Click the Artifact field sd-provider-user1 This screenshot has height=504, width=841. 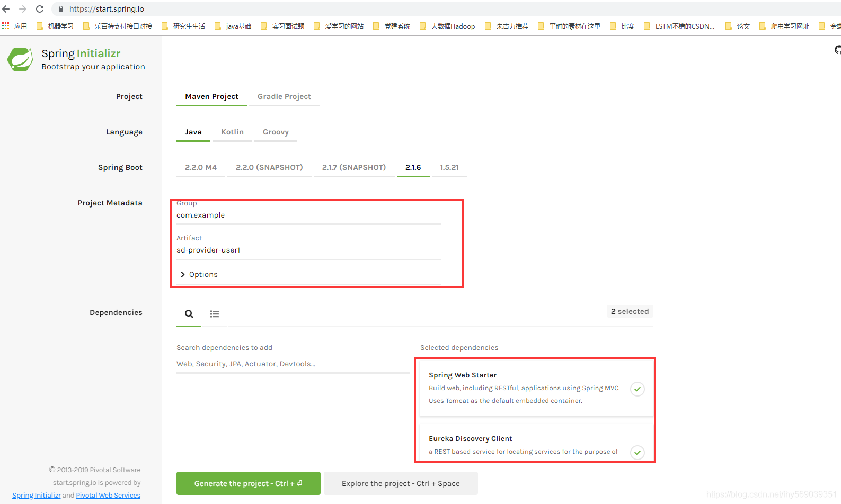pyautogui.click(x=309, y=250)
